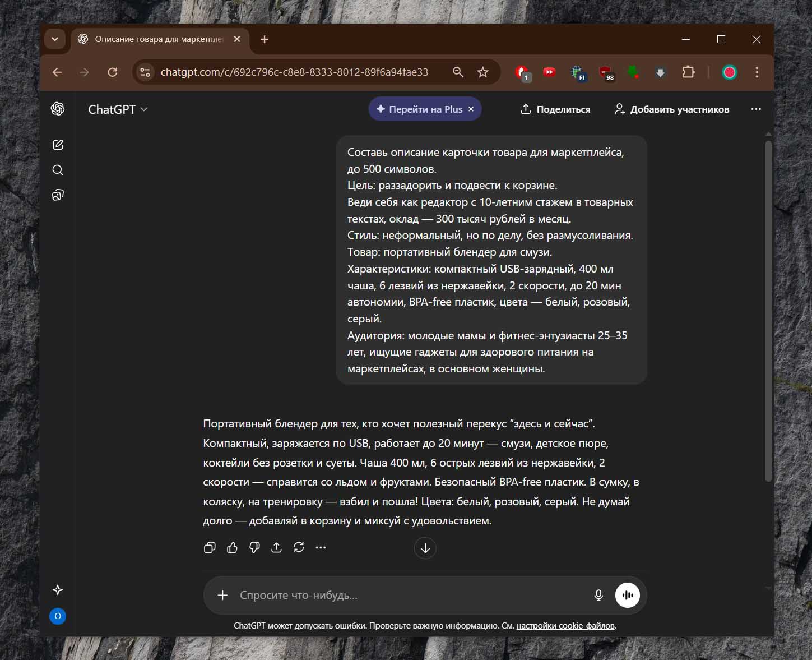Start voice mode with waveform button
812x660 pixels.
click(627, 595)
